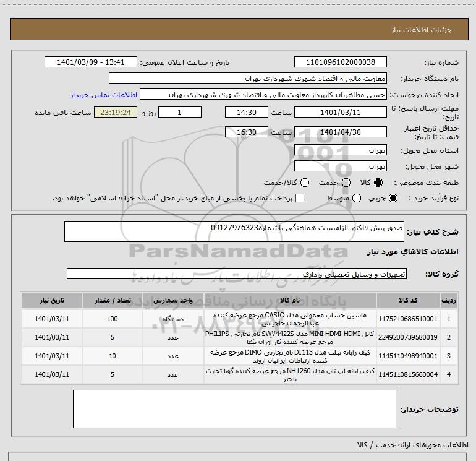Click the request creator name field

point(263,94)
